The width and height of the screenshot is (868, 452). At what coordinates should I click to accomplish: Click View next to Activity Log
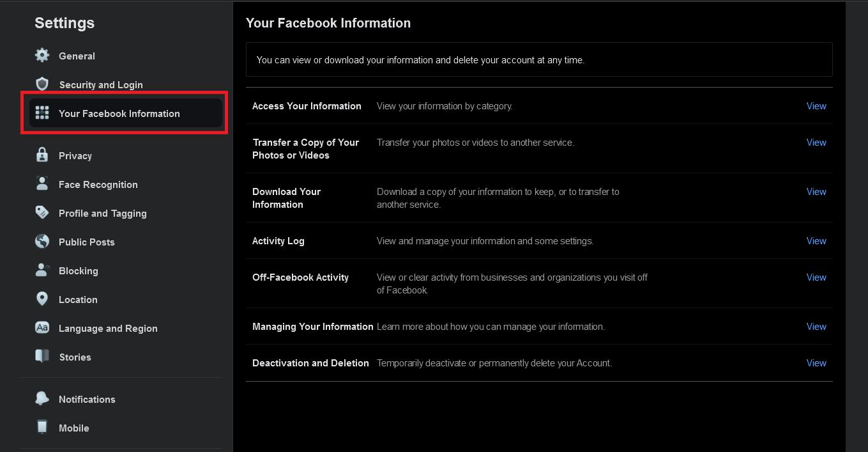816,241
